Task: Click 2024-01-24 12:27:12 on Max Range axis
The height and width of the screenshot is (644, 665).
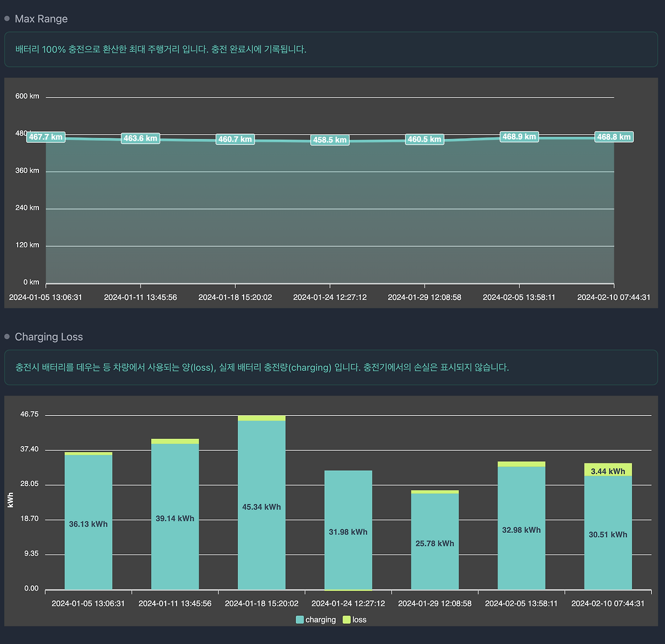Action: (x=330, y=297)
